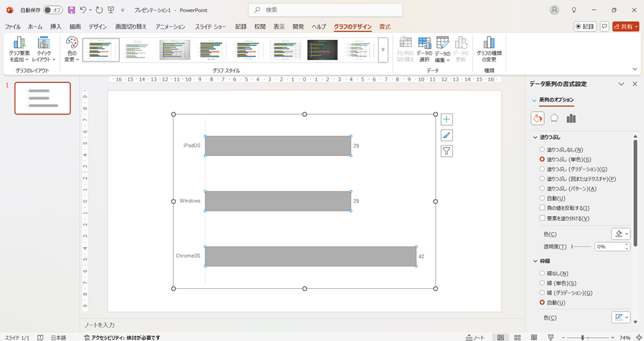Select 塗りつぶし (図またはテクスチャ) option
This screenshot has width=644, height=341.
pos(542,179)
